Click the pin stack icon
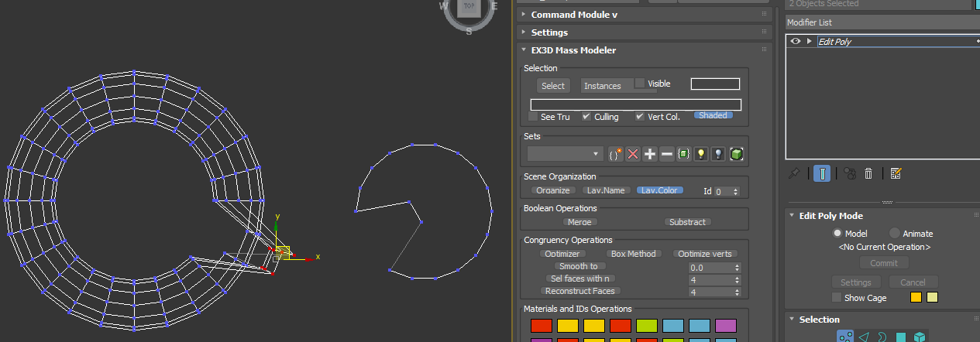This screenshot has height=342, width=980. [x=794, y=173]
